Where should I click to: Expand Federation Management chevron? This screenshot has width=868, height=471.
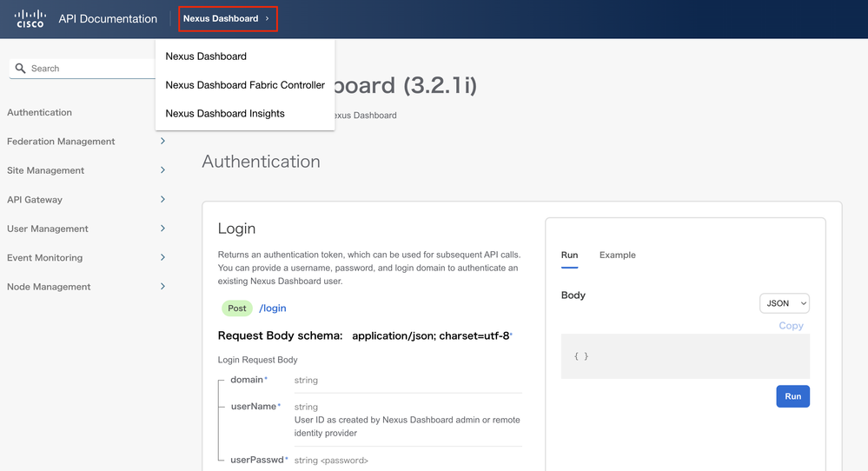pyautogui.click(x=162, y=141)
